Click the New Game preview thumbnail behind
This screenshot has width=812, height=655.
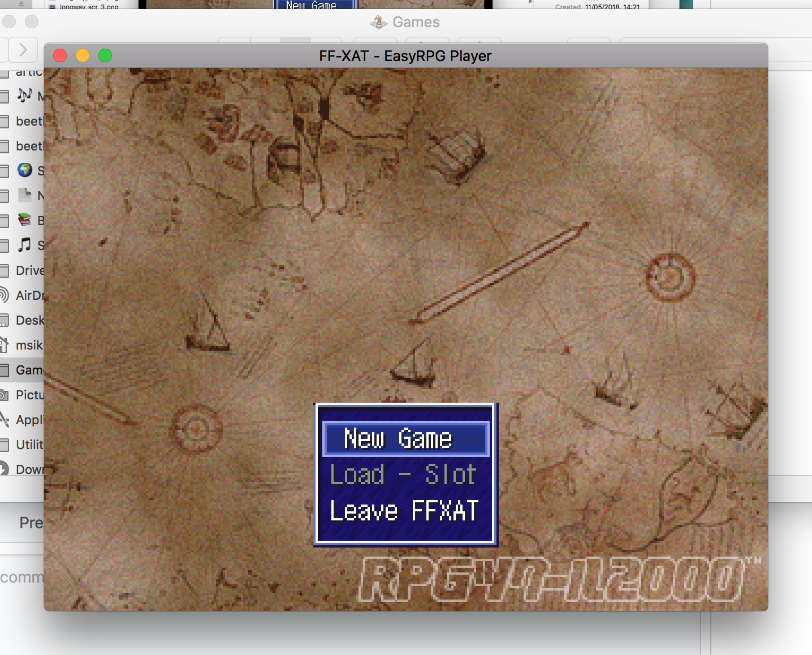[316, 5]
